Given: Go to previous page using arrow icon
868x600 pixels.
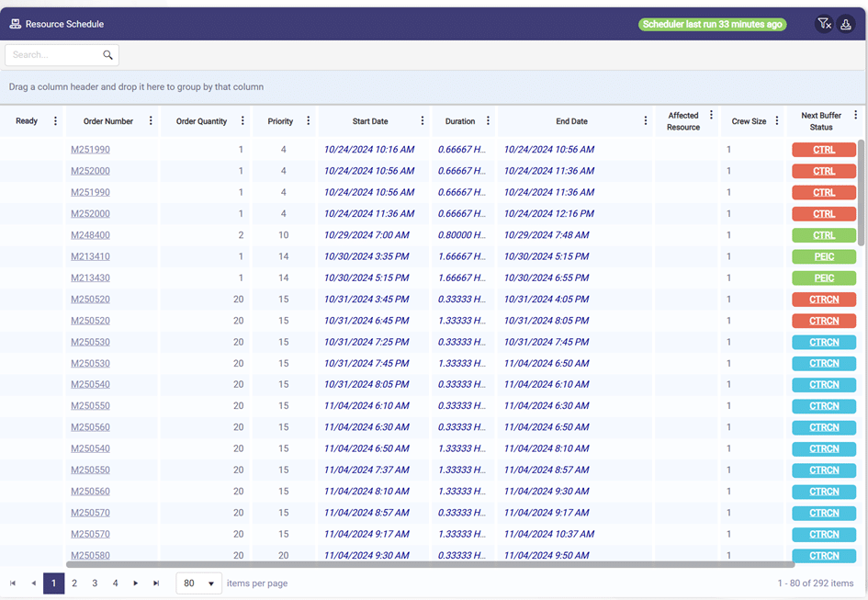Looking at the screenshot, I should pyautogui.click(x=33, y=583).
